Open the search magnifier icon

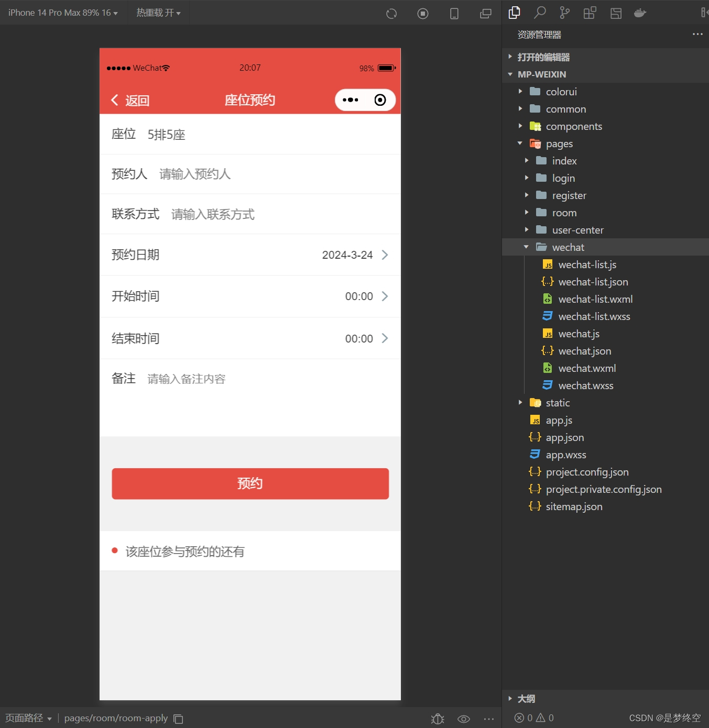[540, 13]
